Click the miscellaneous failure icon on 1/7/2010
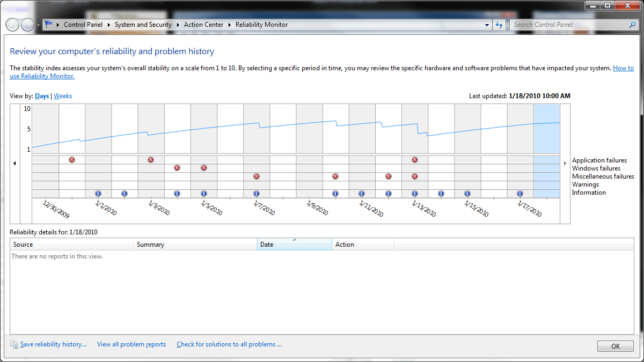The width and height of the screenshot is (644, 362). (257, 176)
